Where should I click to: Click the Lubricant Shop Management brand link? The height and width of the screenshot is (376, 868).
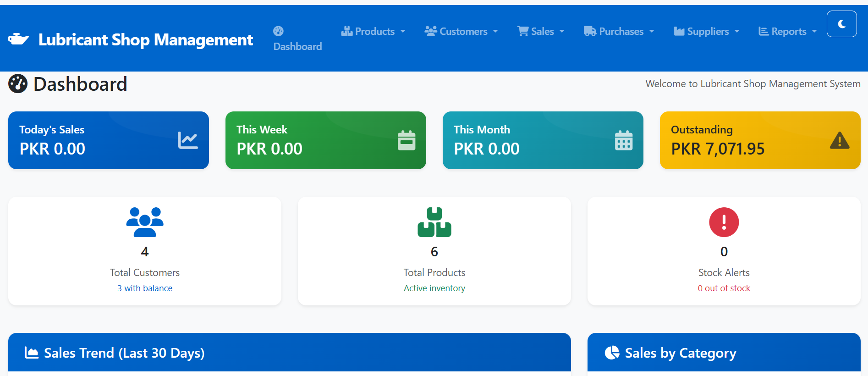click(145, 40)
